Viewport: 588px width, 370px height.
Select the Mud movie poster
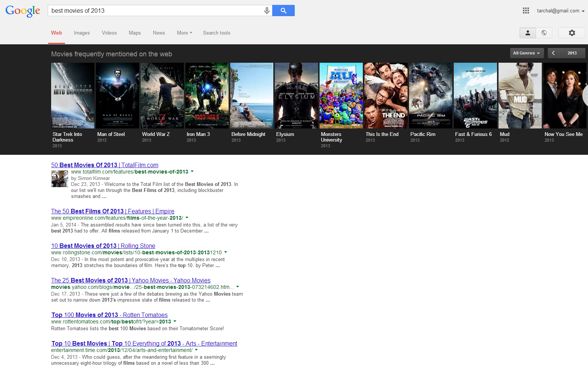[x=520, y=95]
